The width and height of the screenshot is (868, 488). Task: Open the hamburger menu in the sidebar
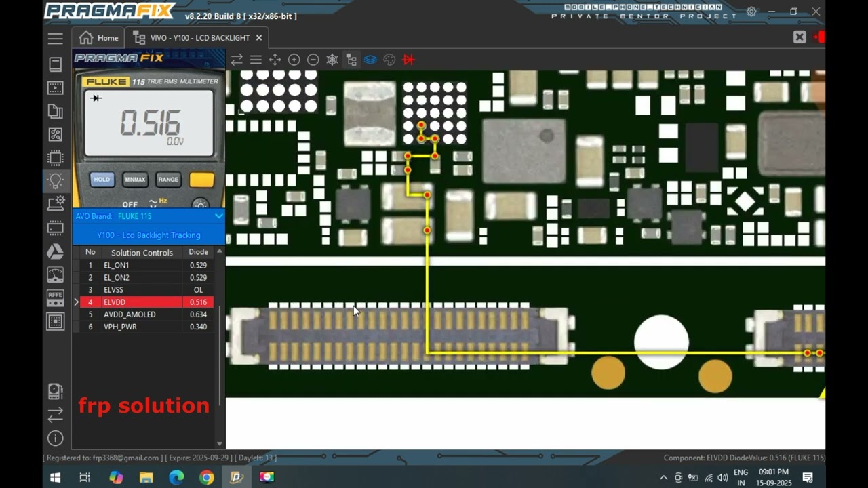tap(56, 38)
